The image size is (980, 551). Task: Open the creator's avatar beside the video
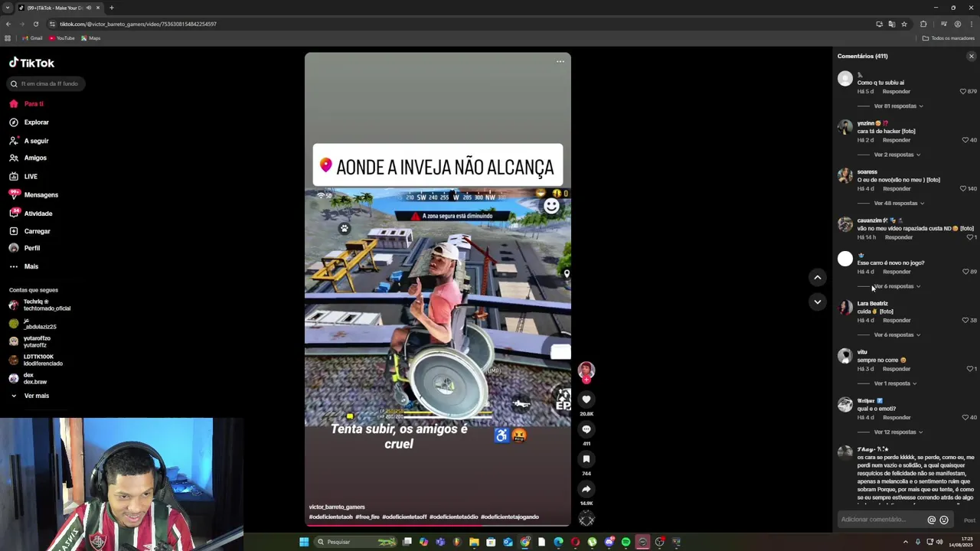point(586,370)
